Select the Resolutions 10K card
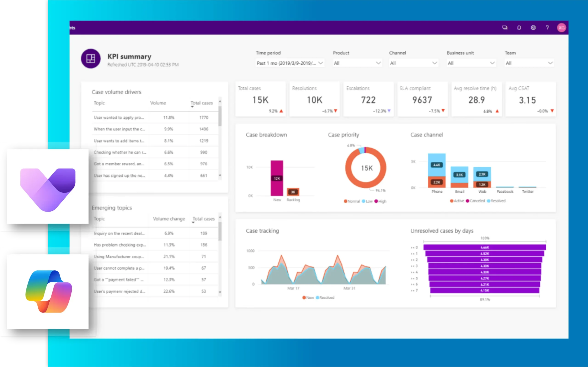Image resolution: width=588 pixels, height=367 pixels. (x=314, y=99)
